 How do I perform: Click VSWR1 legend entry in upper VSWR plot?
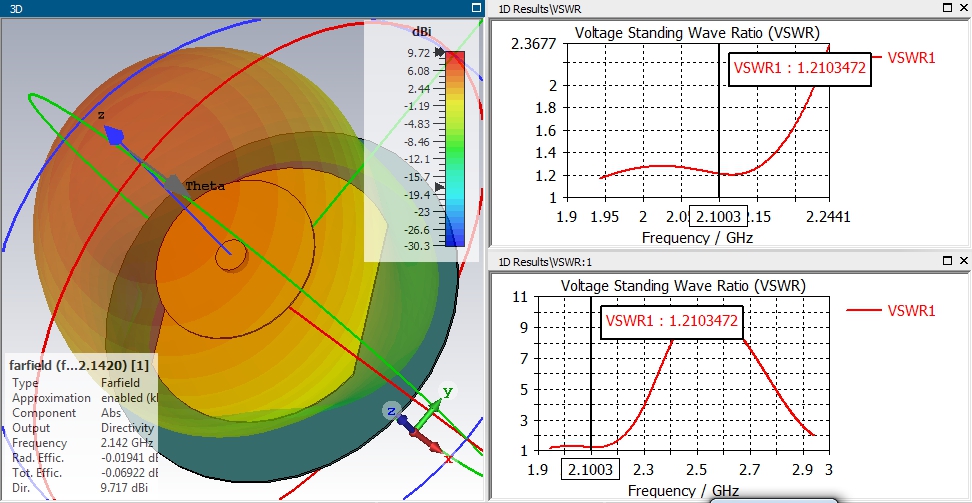(x=911, y=58)
